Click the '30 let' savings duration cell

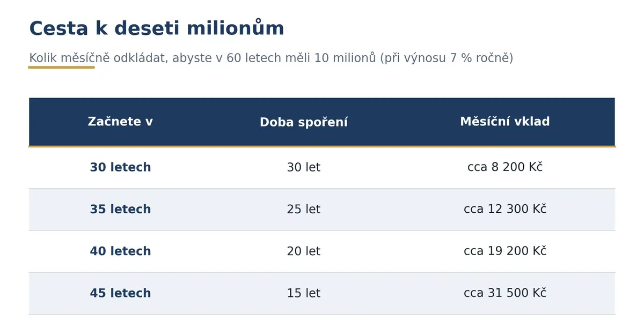[x=304, y=168]
